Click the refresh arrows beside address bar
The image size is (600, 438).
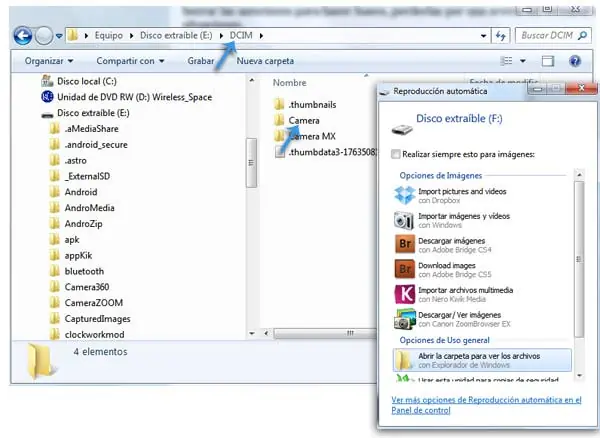pyautogui.click(x=501, y=36)
